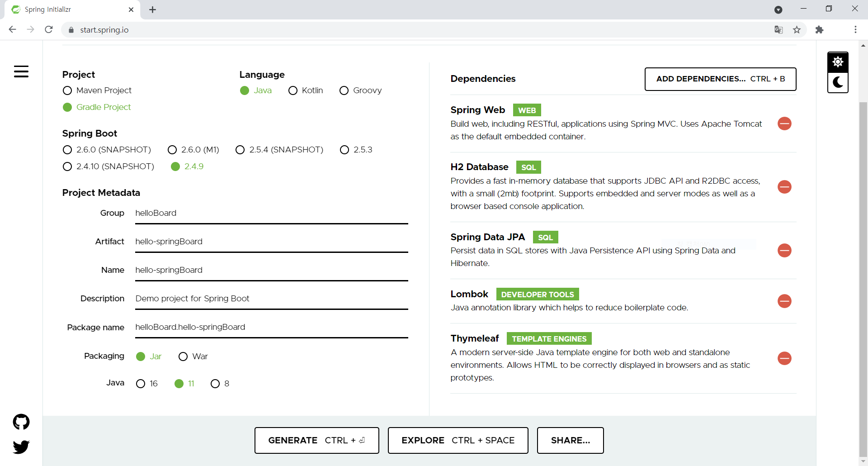
Task: Select Spring Boot 2.6.0 (M1)
Action: tap(193, 150)
